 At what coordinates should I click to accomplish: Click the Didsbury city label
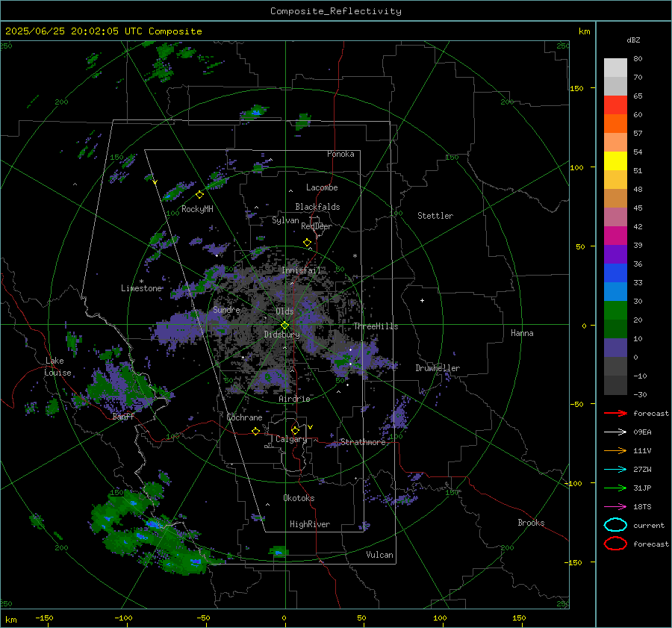click(x=281, y=335)
